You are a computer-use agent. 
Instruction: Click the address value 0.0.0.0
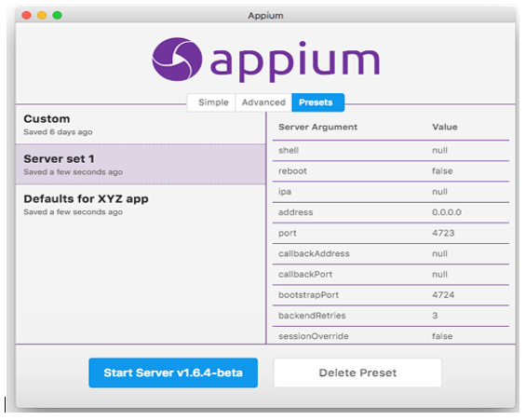click(x=447, y=212)
